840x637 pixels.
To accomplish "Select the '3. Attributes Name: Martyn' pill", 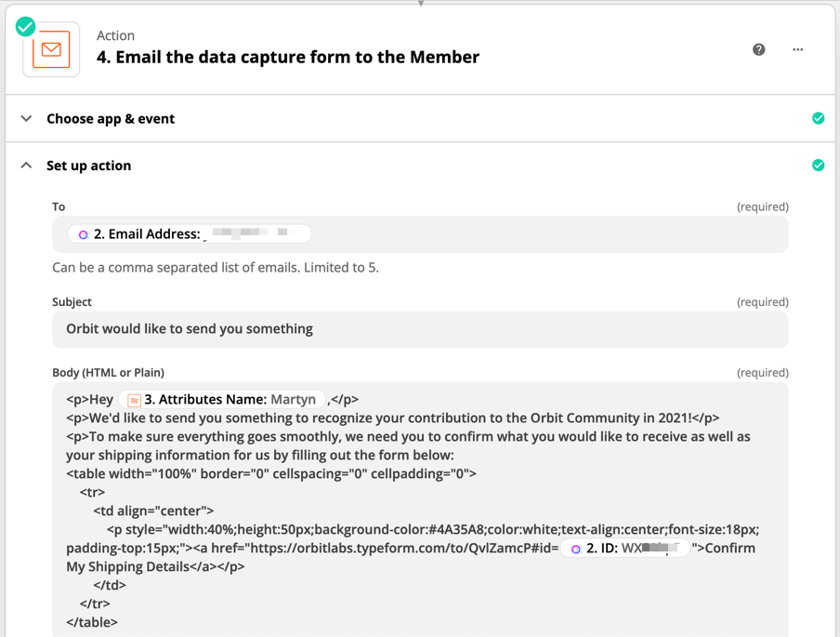I will 223,400.
